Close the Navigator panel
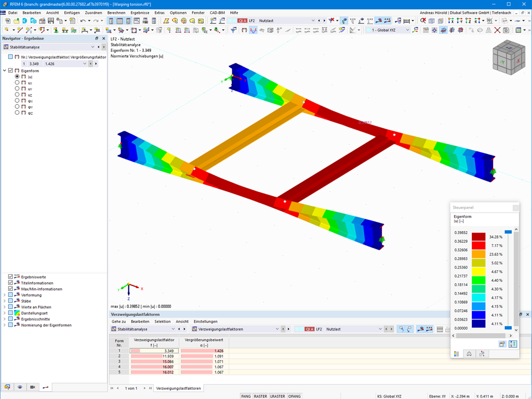This screenshot has width=532, height=399. [104, 38]
